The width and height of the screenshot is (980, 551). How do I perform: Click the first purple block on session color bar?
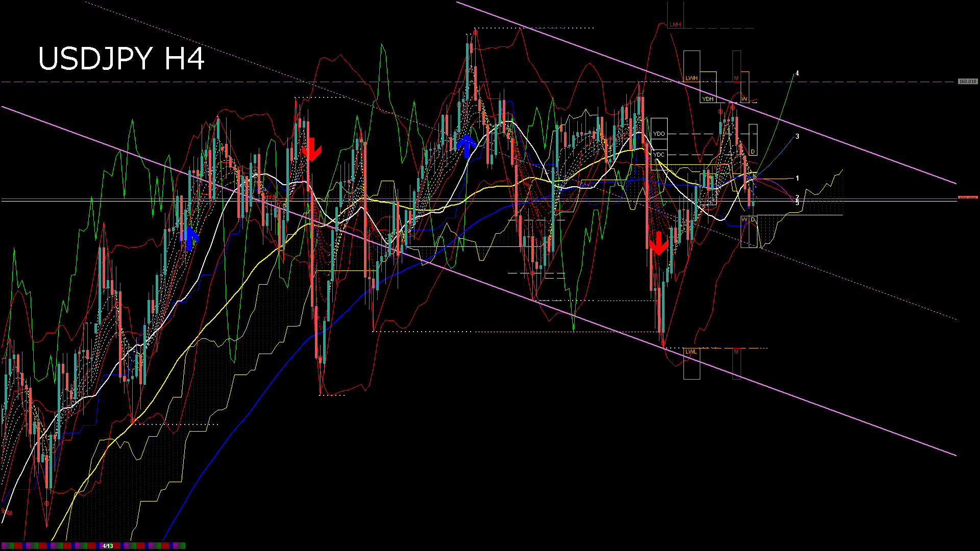4,546
